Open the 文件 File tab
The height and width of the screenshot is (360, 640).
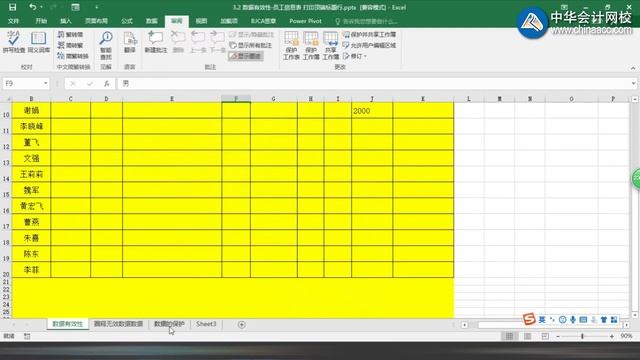click(x=13, y=21)
